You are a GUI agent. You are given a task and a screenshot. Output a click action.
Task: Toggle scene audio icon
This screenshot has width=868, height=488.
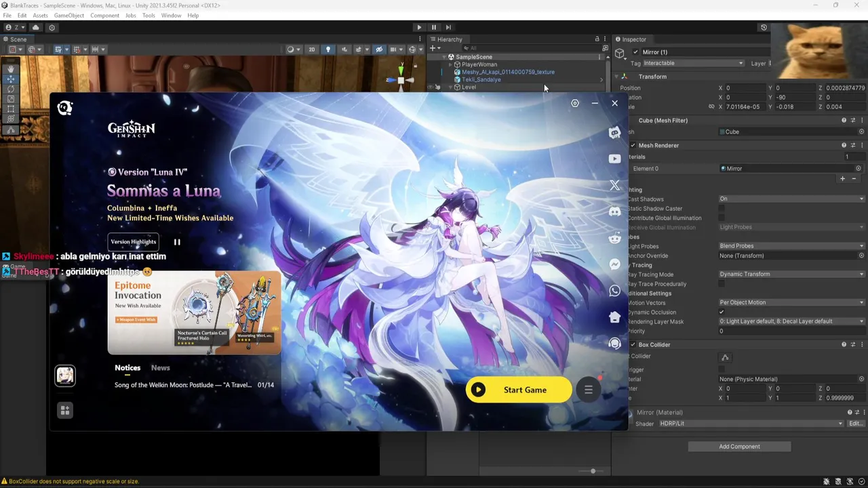pos(344,49)
